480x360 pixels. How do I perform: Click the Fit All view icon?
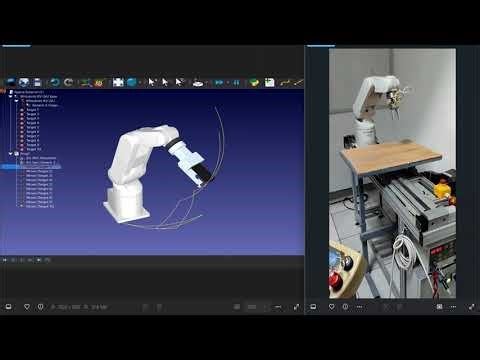point(118,82)
